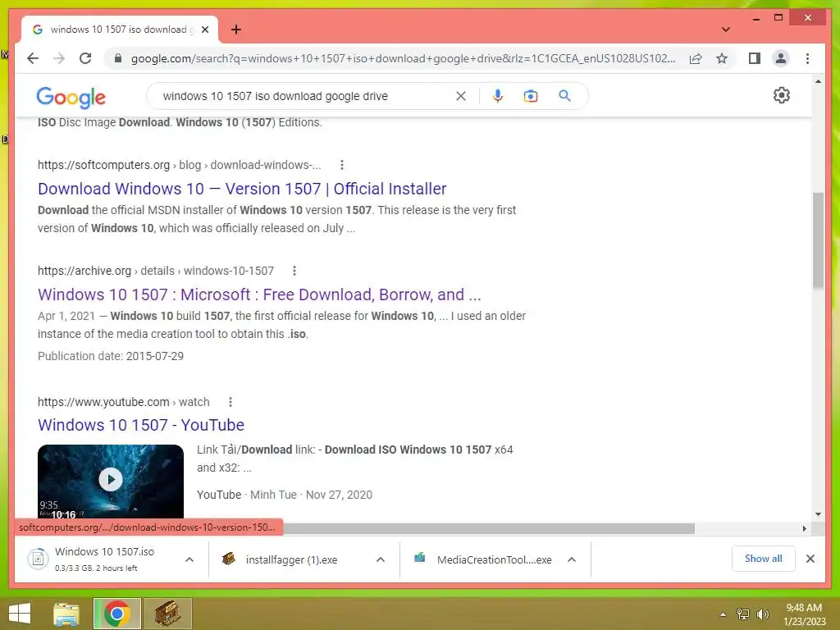840x630 pixels.
Task: Click the Publication date: 2015-07-29 text
Action: pos(111,356)
